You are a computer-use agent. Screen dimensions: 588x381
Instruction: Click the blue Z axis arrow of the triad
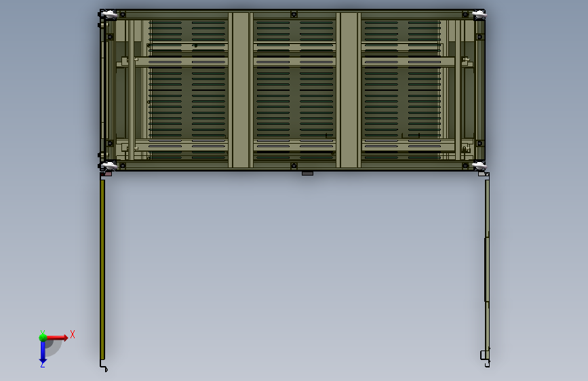(43, 352)
